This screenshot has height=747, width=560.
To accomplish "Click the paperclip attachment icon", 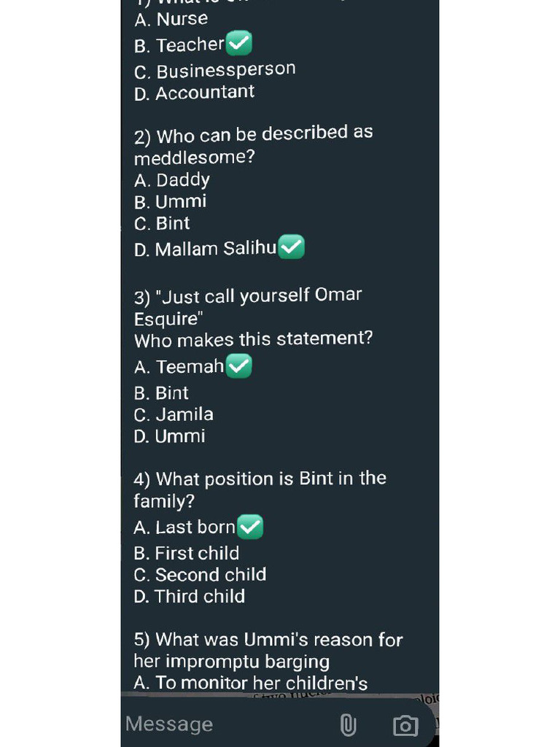I will 348,724.
